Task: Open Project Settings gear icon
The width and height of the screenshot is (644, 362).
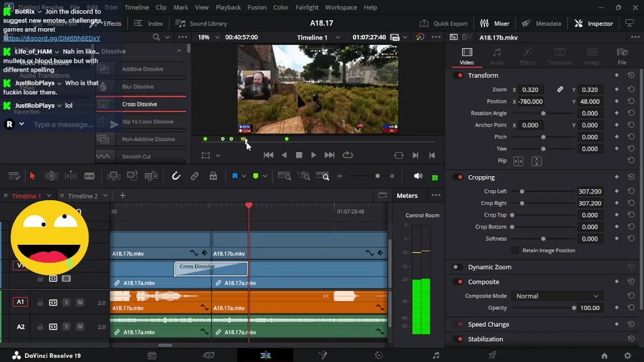Action: pyautogui.click(x=627, y=355)
